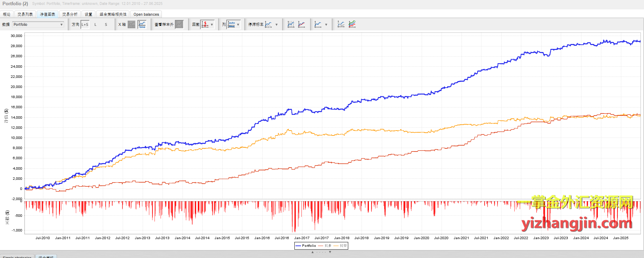Toggle L (long only) direction

tap(95, 24)
